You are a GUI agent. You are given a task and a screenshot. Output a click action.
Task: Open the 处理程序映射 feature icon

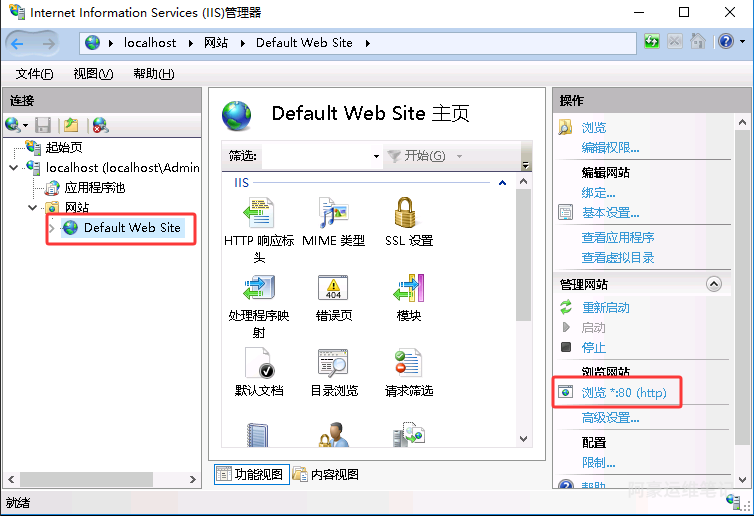tap(259, 288)
